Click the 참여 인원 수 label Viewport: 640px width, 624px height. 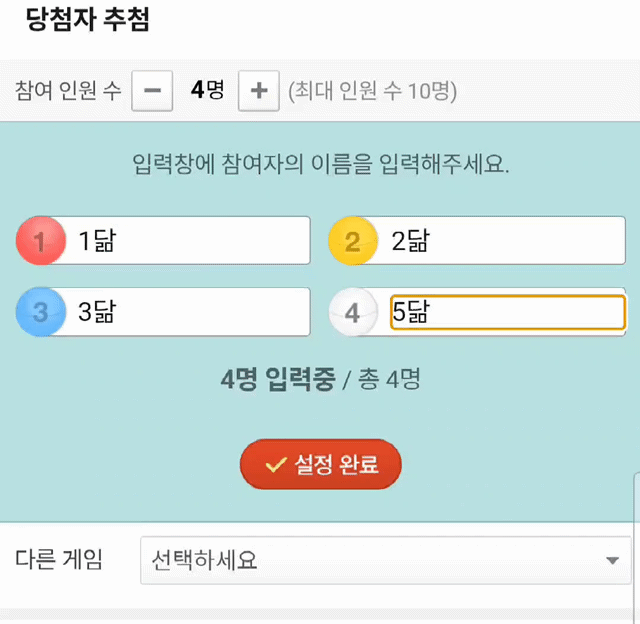pyautogui.click(x=68, y=91)
